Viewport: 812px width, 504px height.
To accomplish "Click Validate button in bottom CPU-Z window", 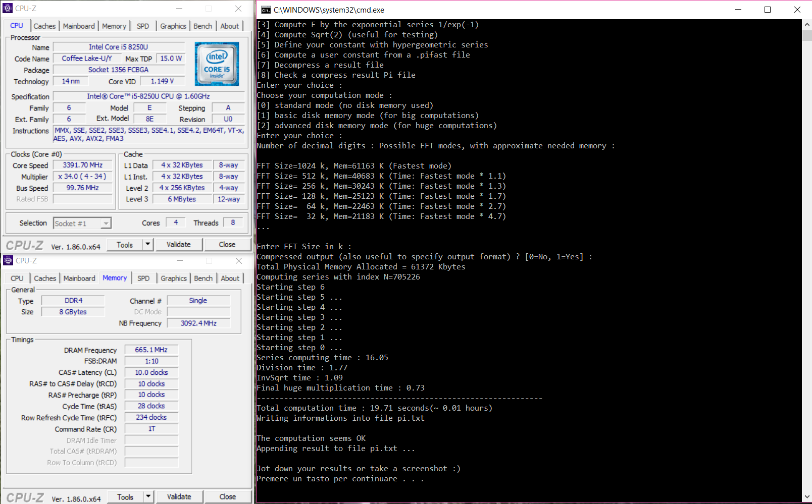I will (179, 497).
